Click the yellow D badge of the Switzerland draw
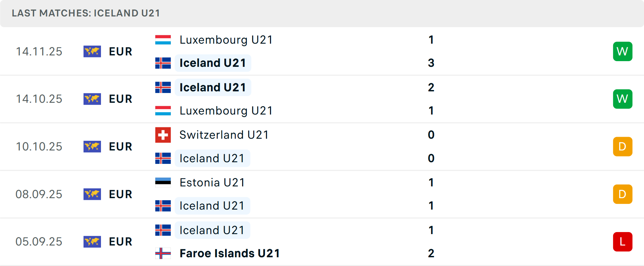This screenshot has width=644, height=266. tap(623, 146)
